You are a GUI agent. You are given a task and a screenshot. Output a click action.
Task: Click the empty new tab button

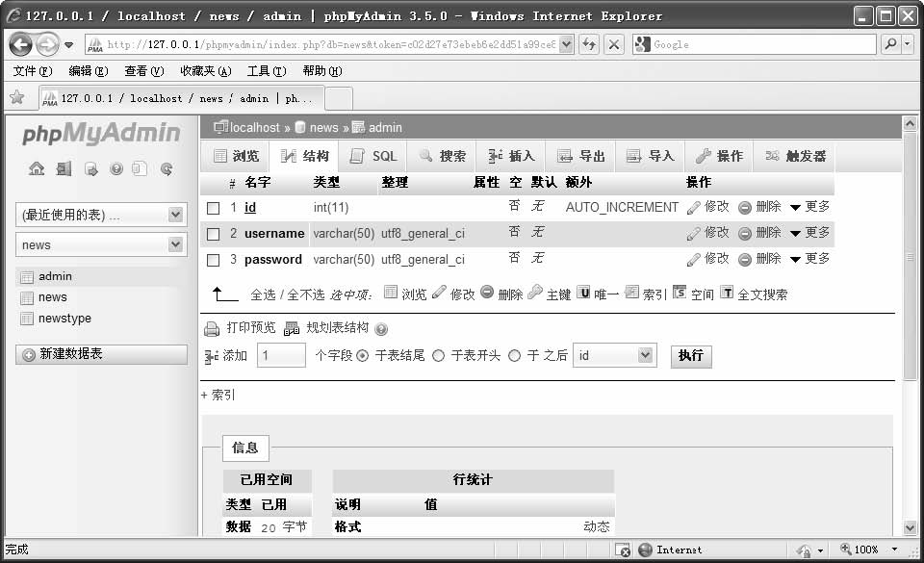pos(339,98)
